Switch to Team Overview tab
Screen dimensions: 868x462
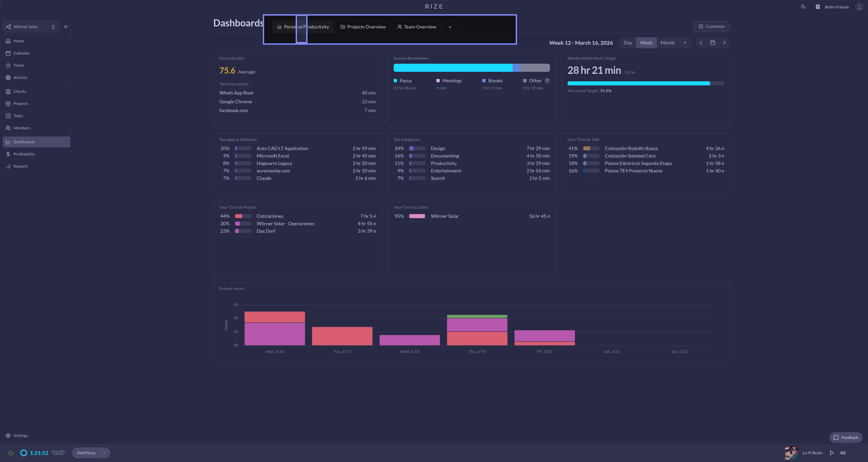click(417, 27)
